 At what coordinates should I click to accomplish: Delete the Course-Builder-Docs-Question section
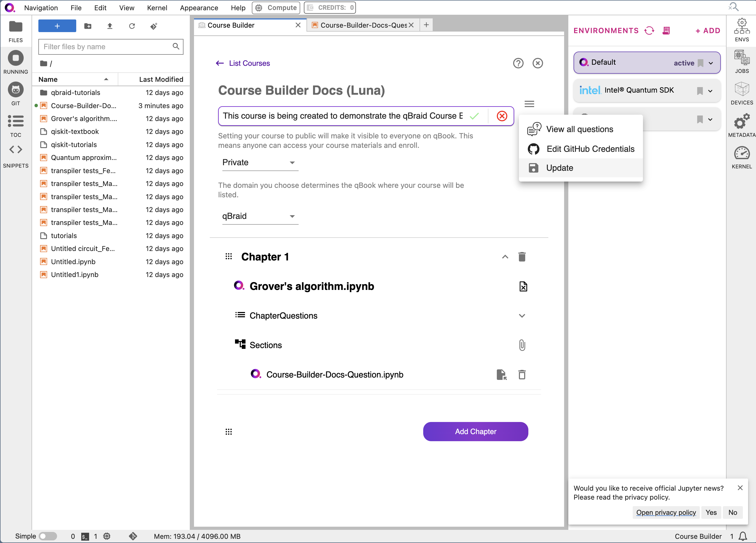point(522,375)
